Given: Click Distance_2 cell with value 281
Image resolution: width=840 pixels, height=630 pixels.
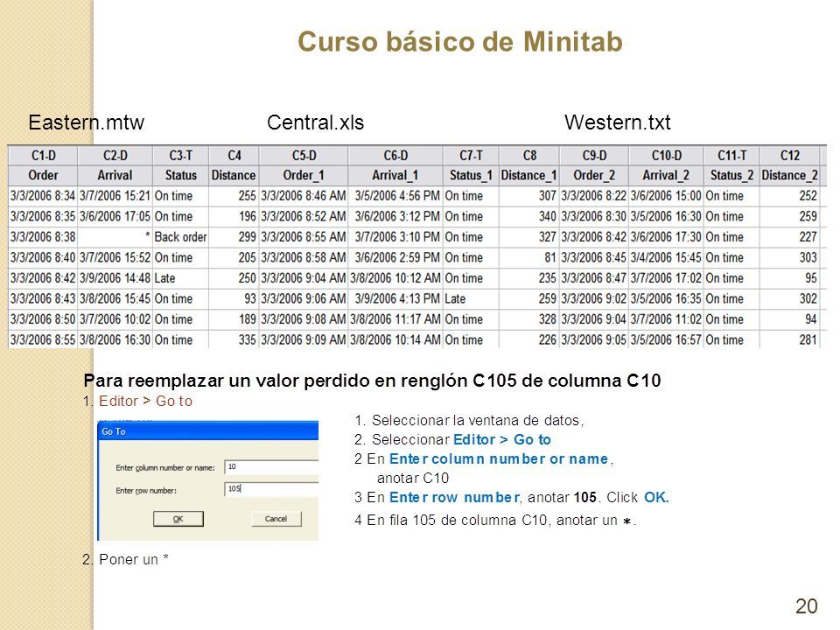Looking at the screenshot, I should click(x=789, y=339).
